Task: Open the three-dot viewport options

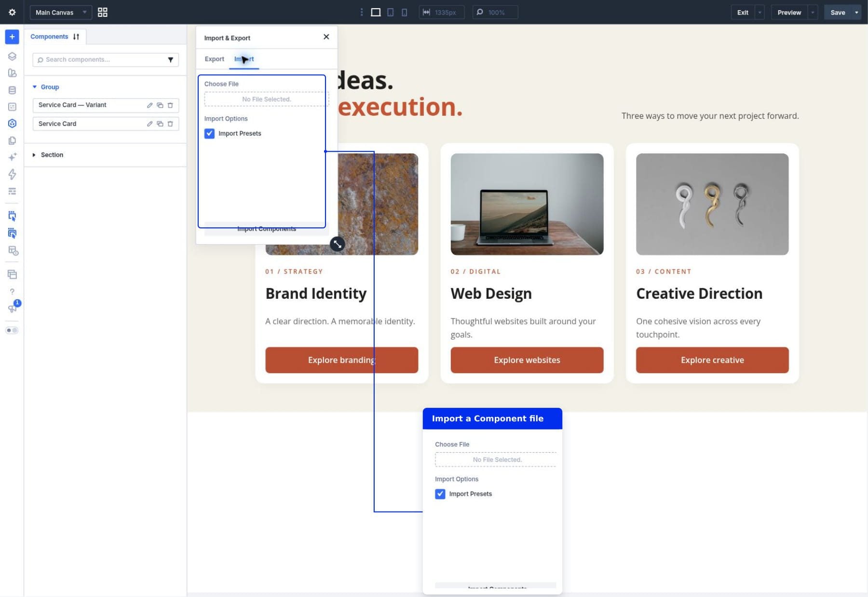Action: [x=362, y=12]
